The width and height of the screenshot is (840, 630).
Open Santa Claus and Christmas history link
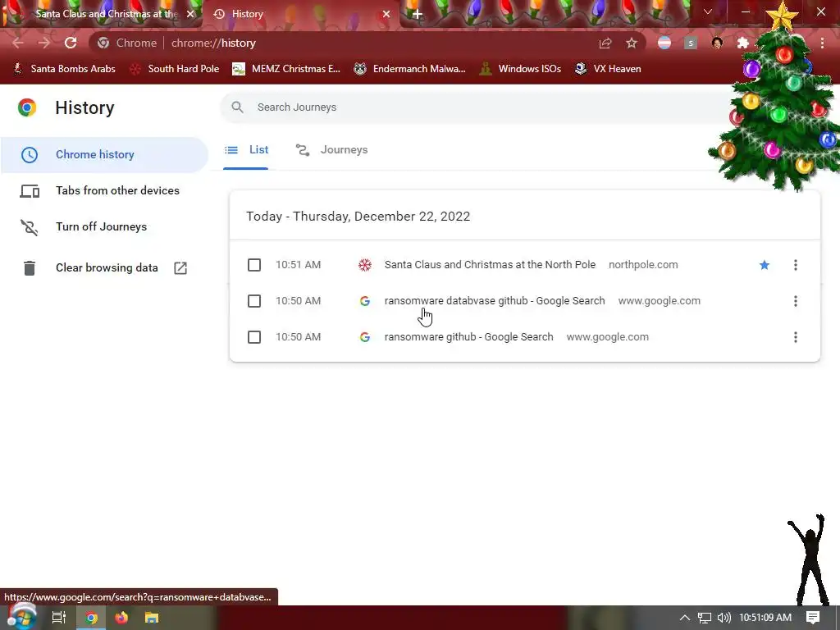coord(490,265)
